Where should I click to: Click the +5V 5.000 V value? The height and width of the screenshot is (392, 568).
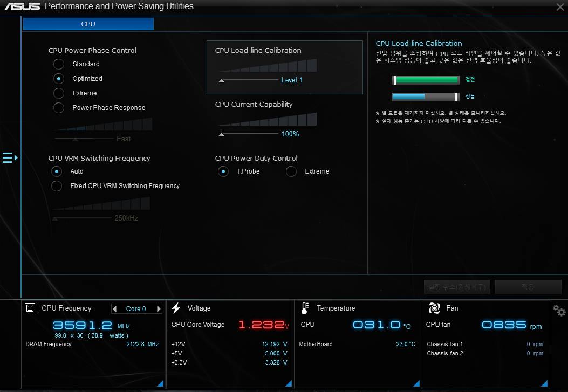point(276,353)
